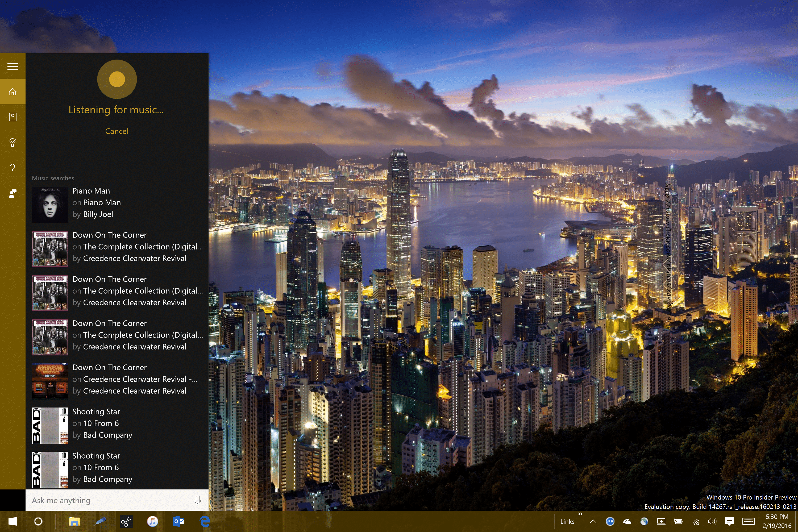Open File Explorer from taskbar
This screenshot has height=532, width=798.
tap(74, 521)
